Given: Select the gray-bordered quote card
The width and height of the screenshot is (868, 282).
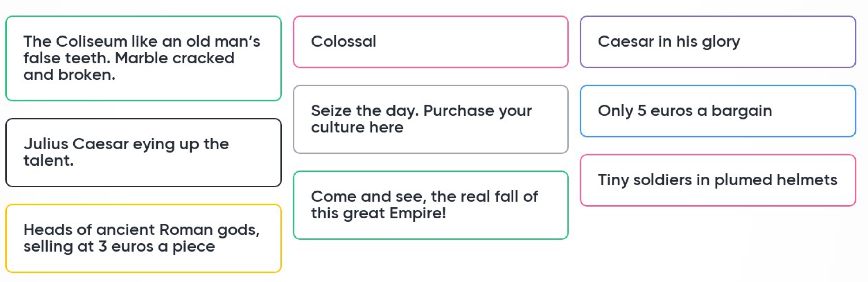Looking at the screenshot, I should tap(430, 119).
